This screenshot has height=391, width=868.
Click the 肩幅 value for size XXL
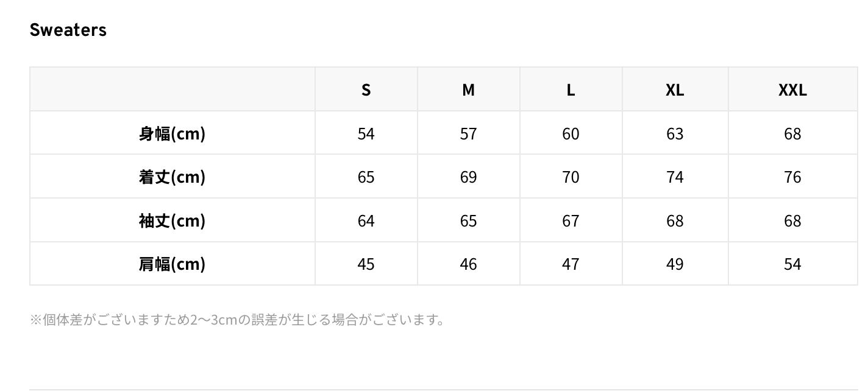pos(792,264)
